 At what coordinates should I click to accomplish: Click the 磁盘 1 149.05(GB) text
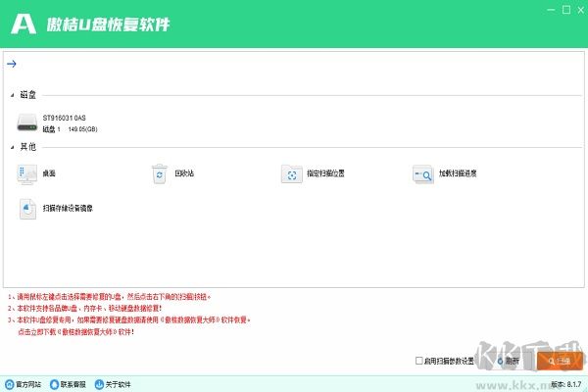tap(71, 129)
